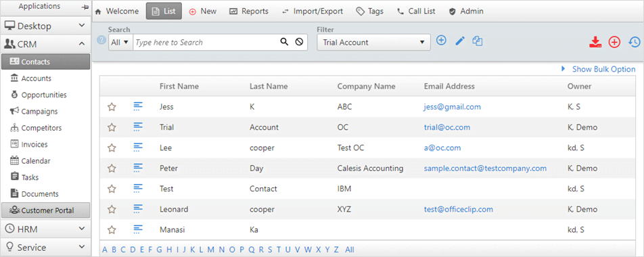Screen dimensions: 644x257
Task: Click into the Type here to Search field
Action: pos(206,43)
